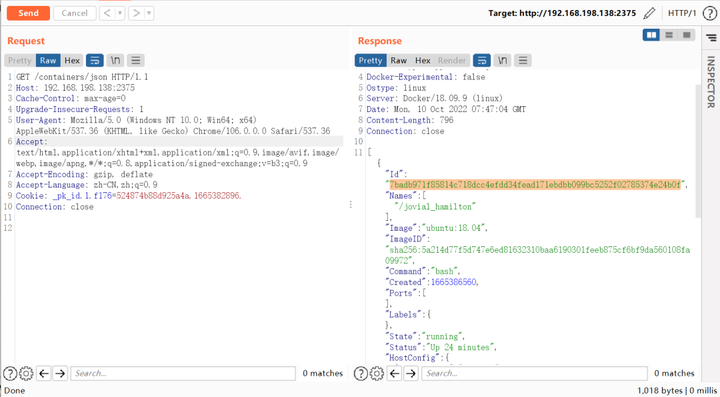Open the Response panel hamburger options menu
Viewport: 720px width, 397px height.
tap(523, 60)
